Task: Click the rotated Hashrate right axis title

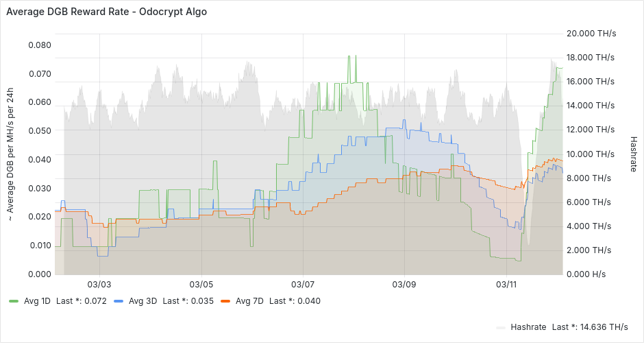Action: coord(633,152)
